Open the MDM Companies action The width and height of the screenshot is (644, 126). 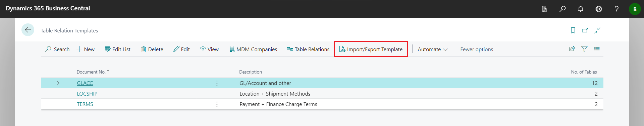[x=253, y=49]
